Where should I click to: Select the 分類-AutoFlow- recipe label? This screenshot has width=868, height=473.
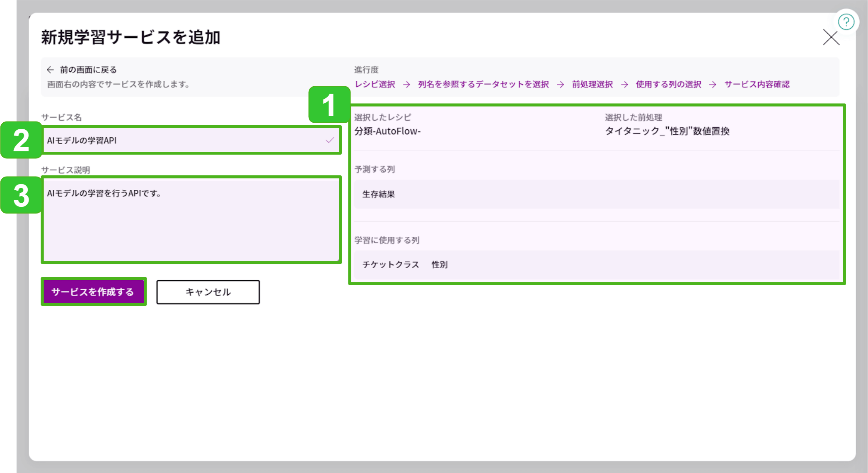point(388,131)
